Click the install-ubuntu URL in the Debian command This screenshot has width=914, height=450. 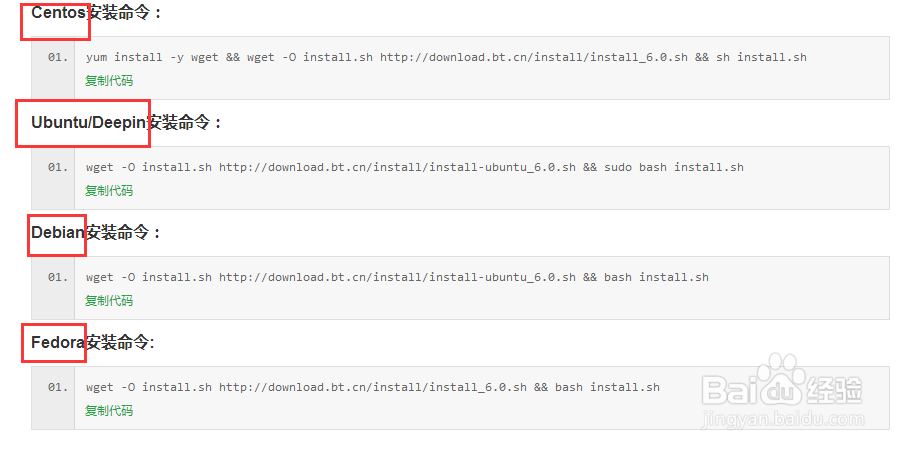click(x=397, y=277)
